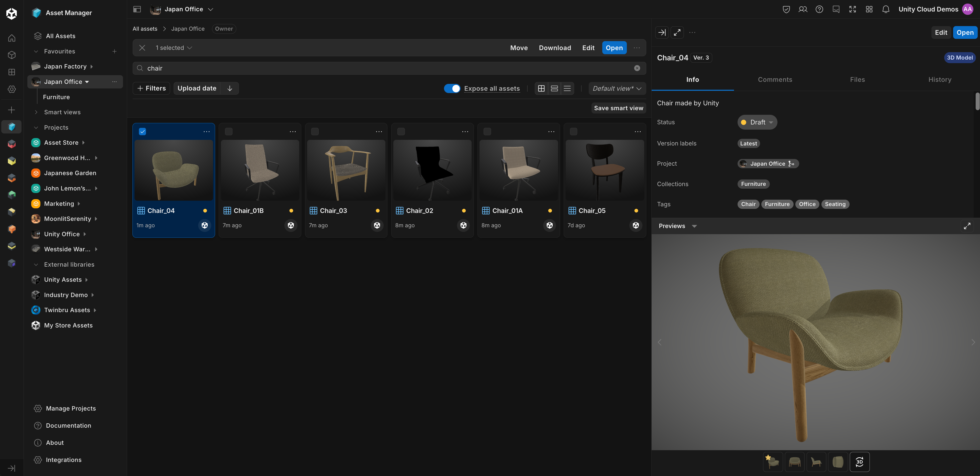
Task: Open the Draft status dropdown
Action: click(x=758, y=122)
